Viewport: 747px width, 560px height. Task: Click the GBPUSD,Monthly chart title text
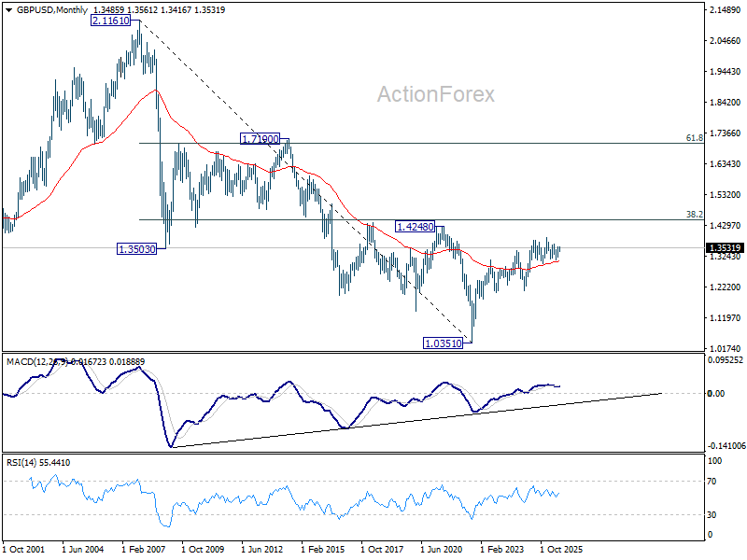[x=52, y=10]
